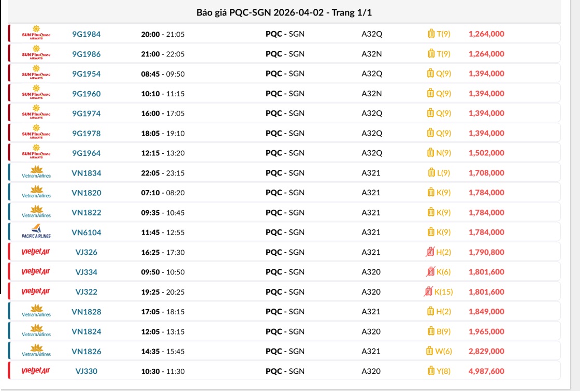Click the luggage icon for flight 9G1984
Screen dimensions: 580x392
tap(431, 34)
